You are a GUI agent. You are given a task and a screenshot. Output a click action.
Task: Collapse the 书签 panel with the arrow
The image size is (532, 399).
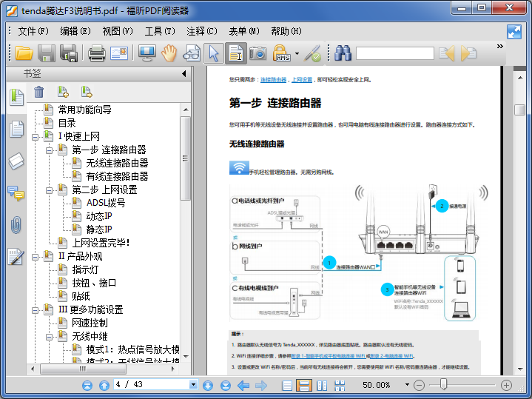(x=184, y=73)
